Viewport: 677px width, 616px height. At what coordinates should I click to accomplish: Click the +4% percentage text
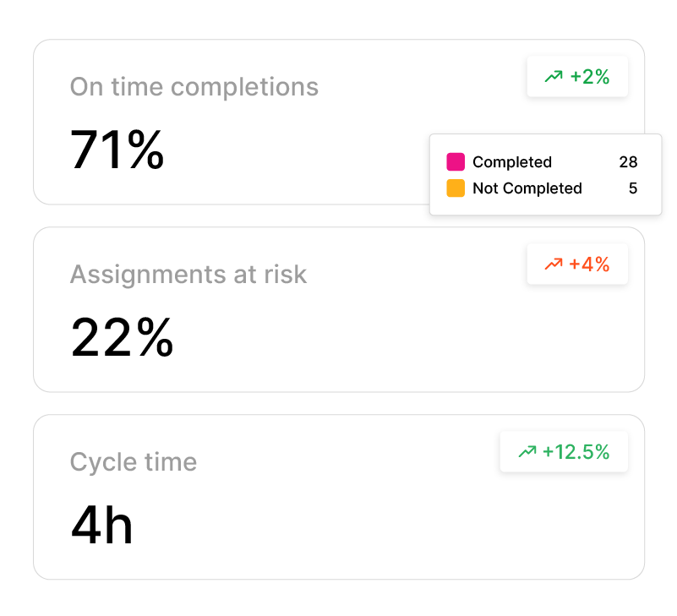589,264
